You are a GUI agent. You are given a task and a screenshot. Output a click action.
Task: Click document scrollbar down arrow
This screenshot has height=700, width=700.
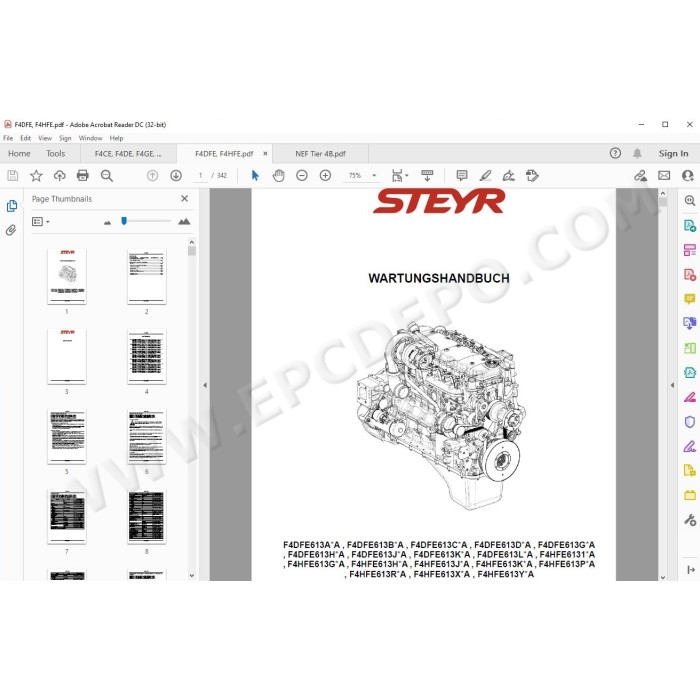(663, 577)
